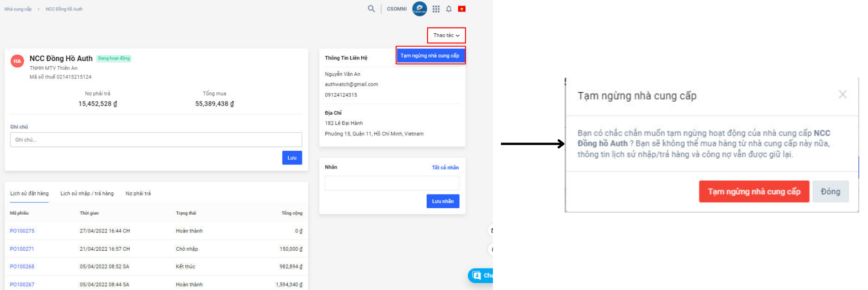Click the Haravan round logo avatar
The width and height of the screenshot is (868, 290).
coord(419,9)
